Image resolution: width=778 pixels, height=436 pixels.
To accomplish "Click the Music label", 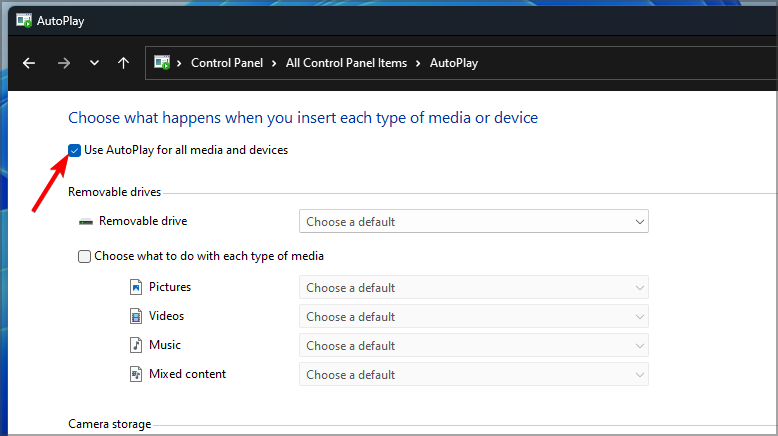I will [x=165, y=345].
